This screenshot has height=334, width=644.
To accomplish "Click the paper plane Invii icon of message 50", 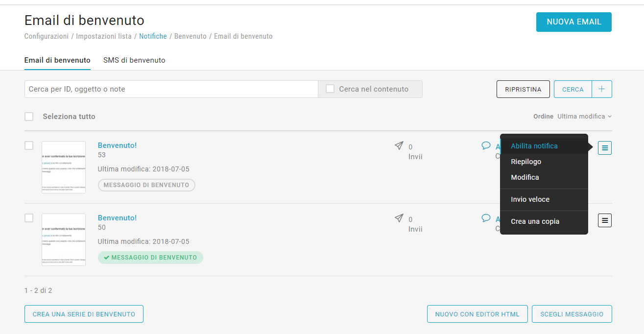I will tap(399, 218).
